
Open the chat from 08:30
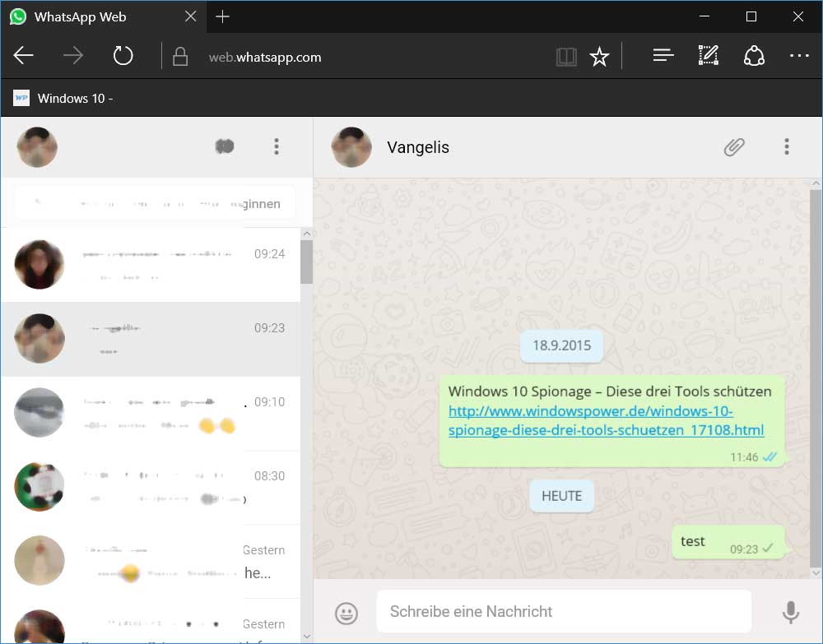pyautogui.click(x=151, y=487)
